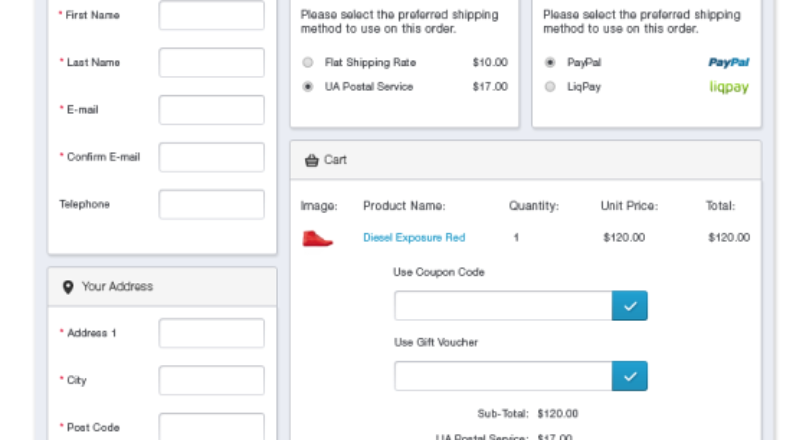Click the PayPal text label

pos(584,62)
